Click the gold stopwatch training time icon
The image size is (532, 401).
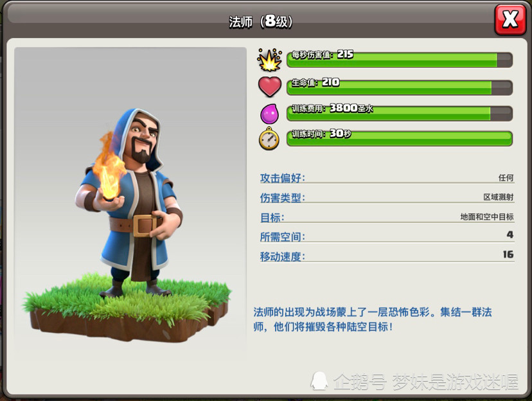(269, 139)
